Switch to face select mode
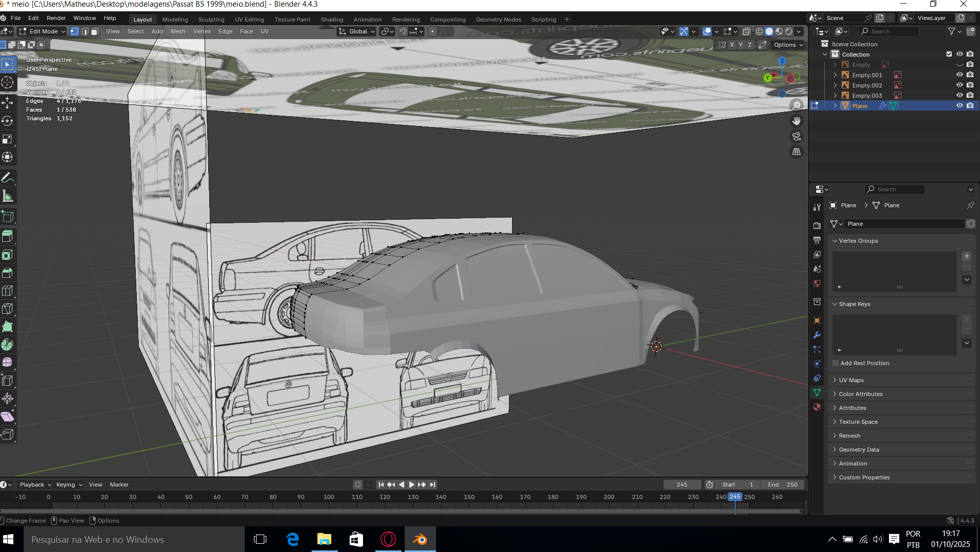The width and height of the screenshot is (980, 552). pyautogui.click(x=95, y=31)
